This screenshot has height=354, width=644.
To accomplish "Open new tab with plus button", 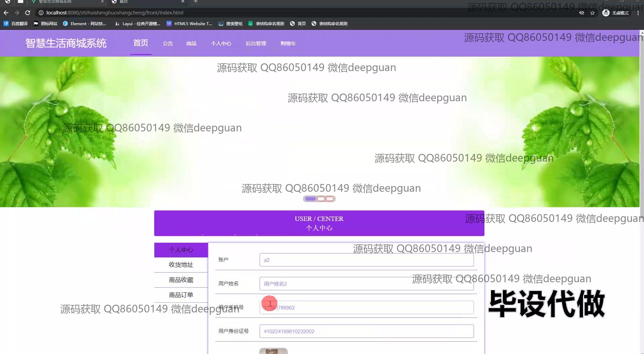I will (196, 2).
